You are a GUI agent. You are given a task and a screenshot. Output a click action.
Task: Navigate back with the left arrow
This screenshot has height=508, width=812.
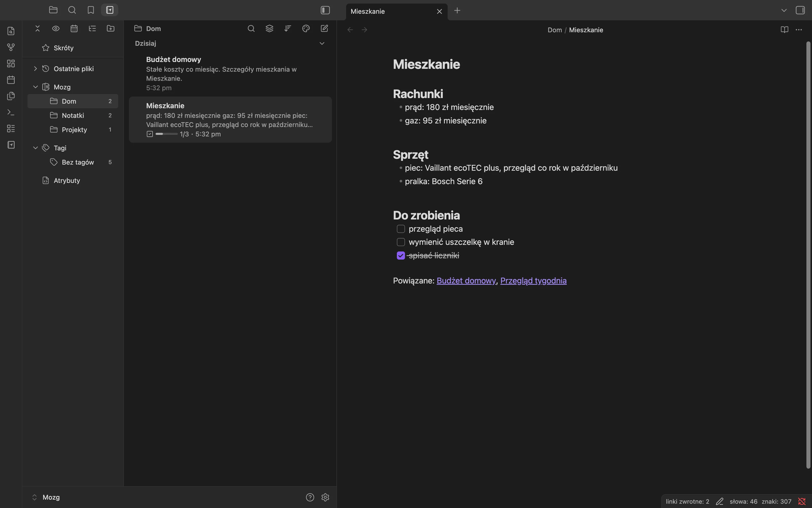click(350, 30)
